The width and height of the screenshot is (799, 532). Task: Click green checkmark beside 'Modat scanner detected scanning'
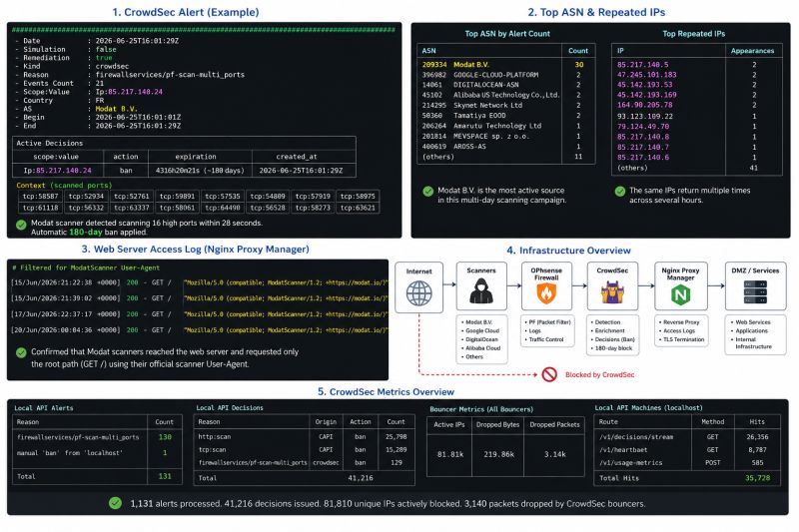click(x=21, y=225)
